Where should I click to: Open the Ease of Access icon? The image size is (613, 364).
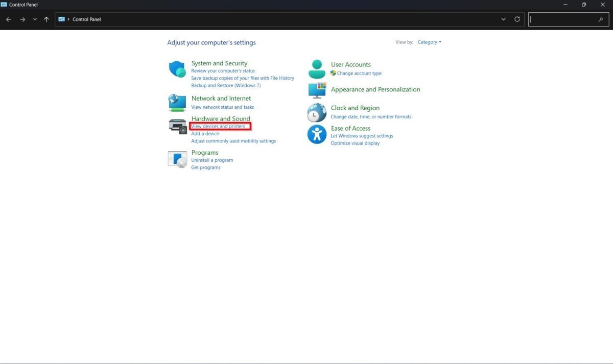317,134
